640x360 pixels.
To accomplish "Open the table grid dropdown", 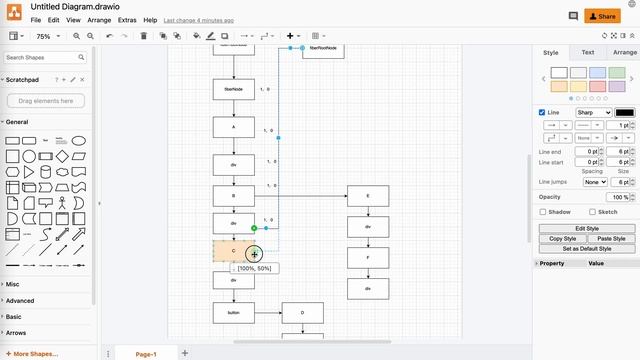I will [318, 36].
